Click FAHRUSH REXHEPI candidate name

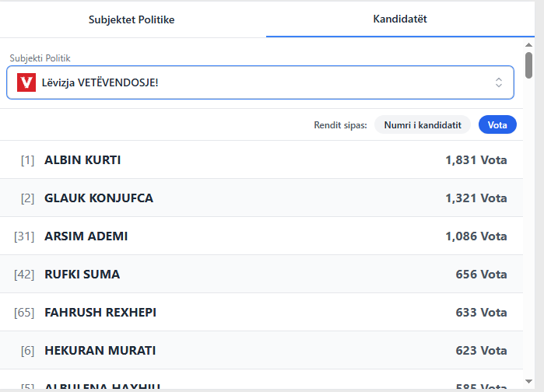[100, 312]
